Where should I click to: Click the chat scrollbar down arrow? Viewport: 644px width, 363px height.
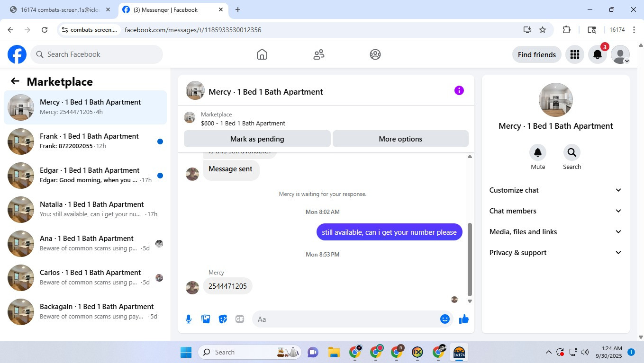tap(470, 301)
